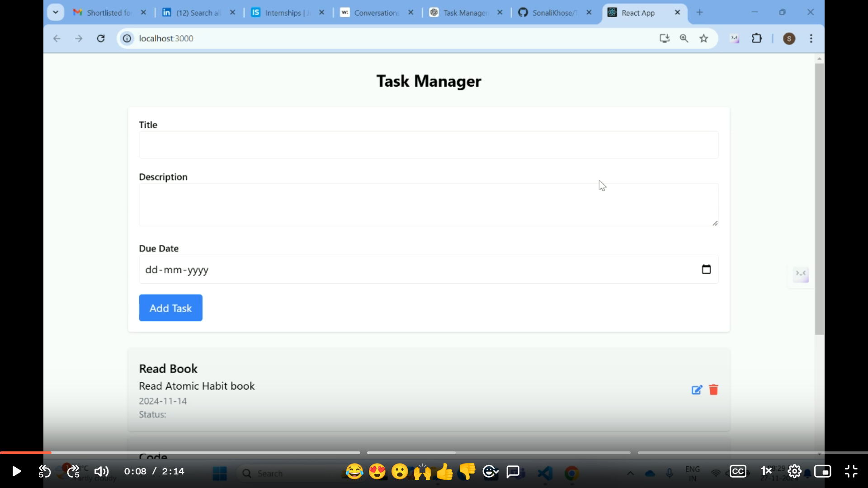Viewport: 868px width, 488px height.
Task: Switch to the SonaliKhose GitHub tab
Action: pos(553,13)
